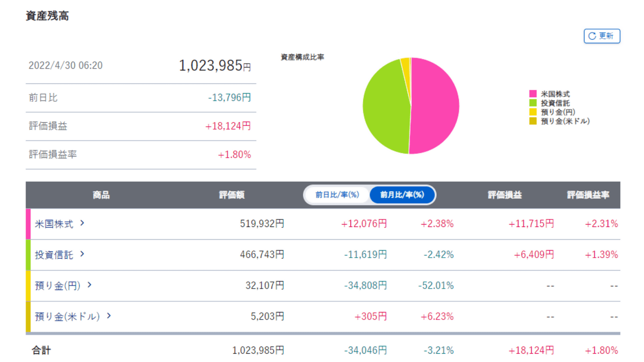
Task: Click the green 投資信託 legend swatch
Action: pos(533,103)
